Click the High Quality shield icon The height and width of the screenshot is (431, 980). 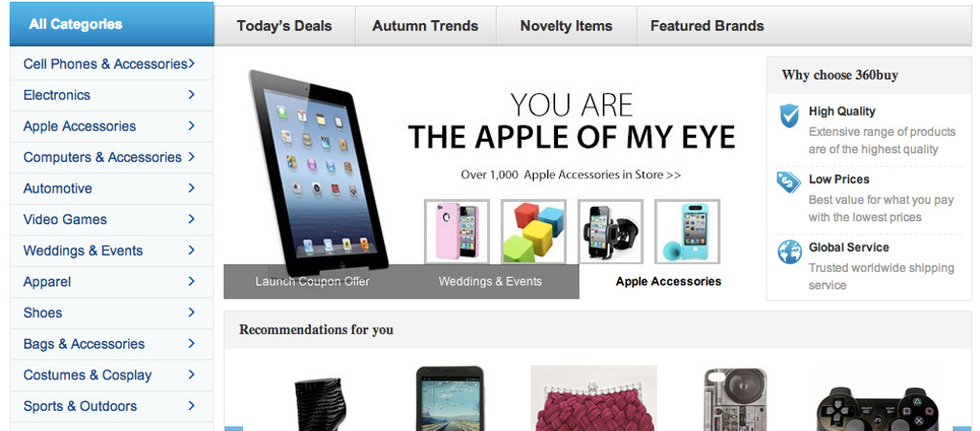(790, 116)
